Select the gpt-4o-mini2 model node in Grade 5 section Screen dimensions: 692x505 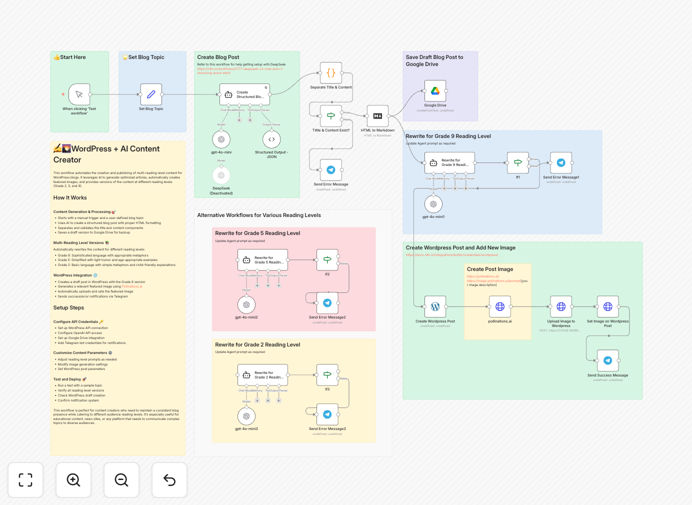(246, 305)
